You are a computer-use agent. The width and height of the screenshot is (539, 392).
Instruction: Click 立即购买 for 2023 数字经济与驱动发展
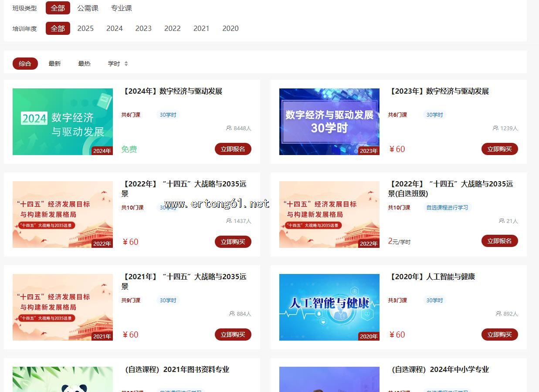(499, 149)
